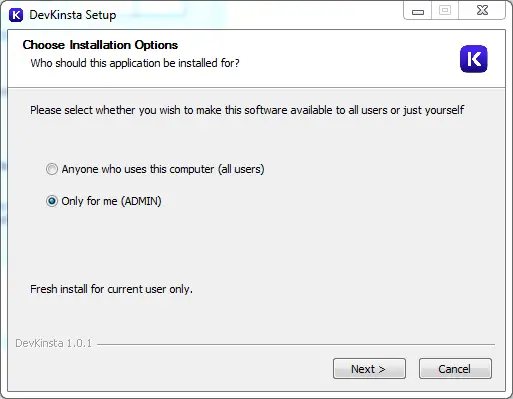Click the disabled maximize window button
The height and width of the screenshot is (399, 513).
coord(445,11)
